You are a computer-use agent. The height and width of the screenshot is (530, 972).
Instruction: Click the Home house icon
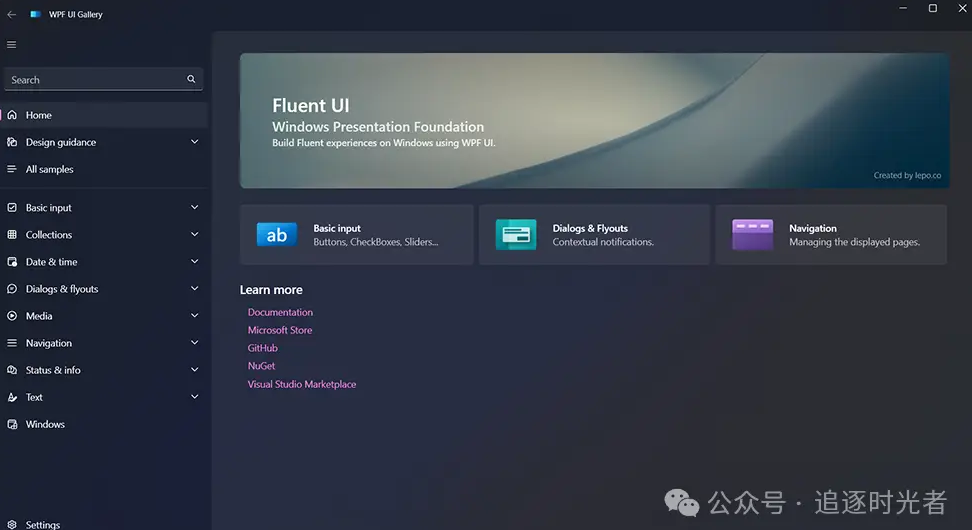pos(12,115)
